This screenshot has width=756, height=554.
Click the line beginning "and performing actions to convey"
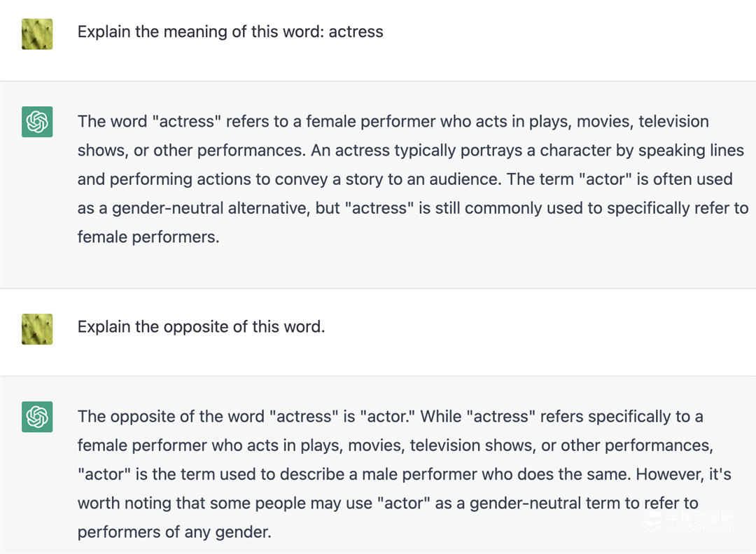click(x=405, y=179)
